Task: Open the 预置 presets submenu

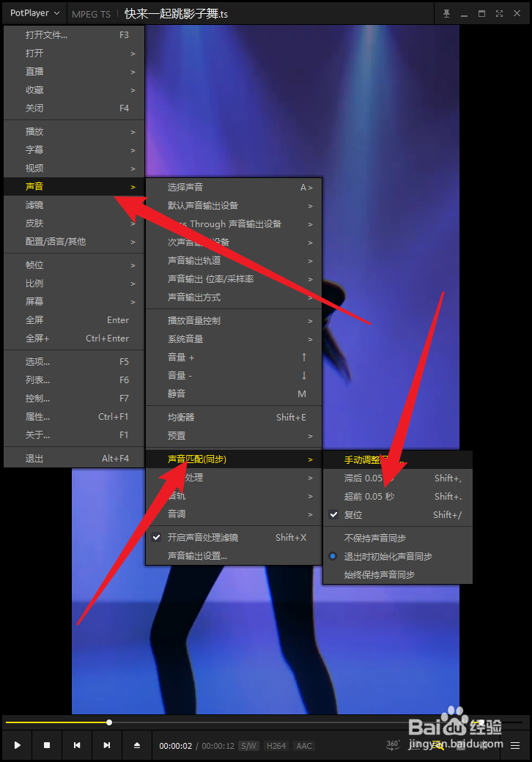Action: click(x=234, y=436)
